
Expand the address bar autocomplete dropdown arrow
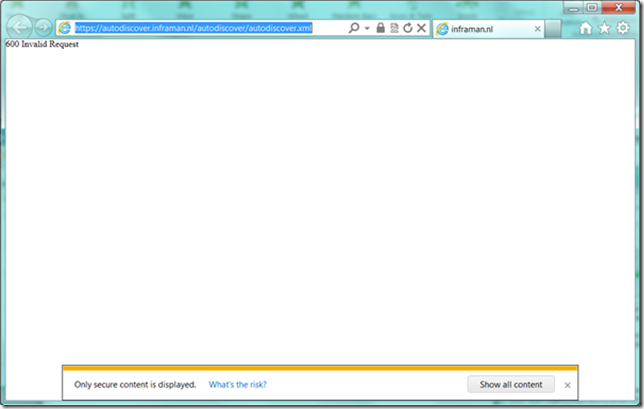click(367, 28)
